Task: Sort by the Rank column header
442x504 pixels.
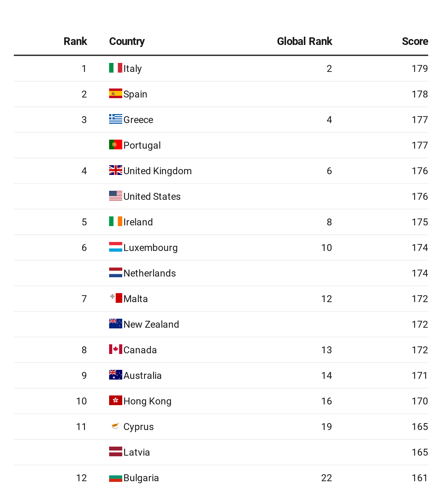Action: coord(75,41)
